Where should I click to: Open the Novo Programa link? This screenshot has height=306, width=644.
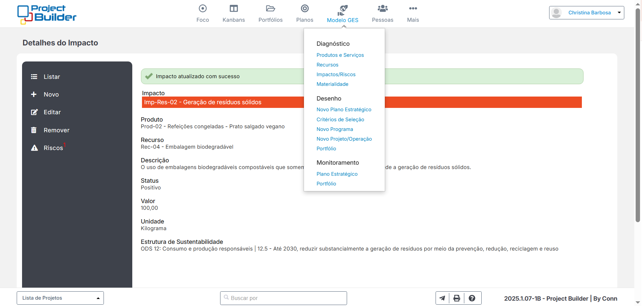point(335,129)
